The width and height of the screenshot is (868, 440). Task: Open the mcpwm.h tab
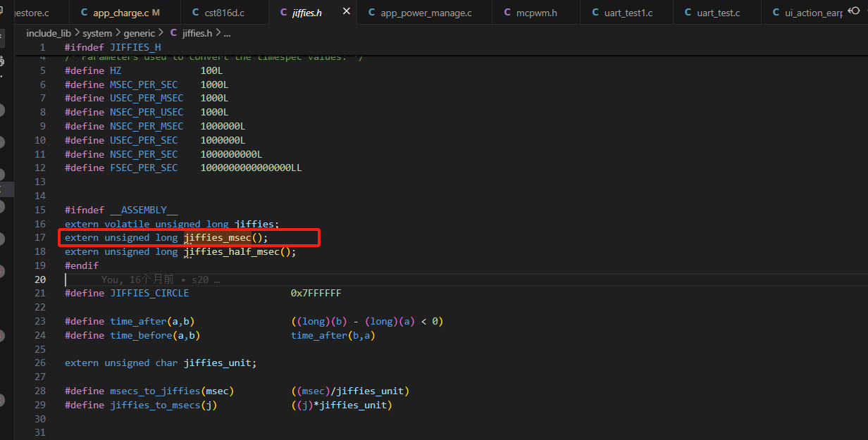point(531,13)
